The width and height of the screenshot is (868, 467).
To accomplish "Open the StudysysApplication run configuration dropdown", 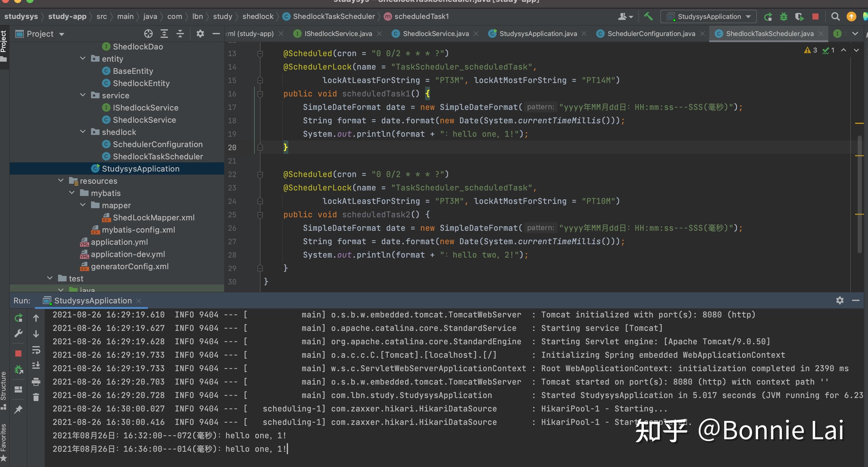I will click(709, 16).
